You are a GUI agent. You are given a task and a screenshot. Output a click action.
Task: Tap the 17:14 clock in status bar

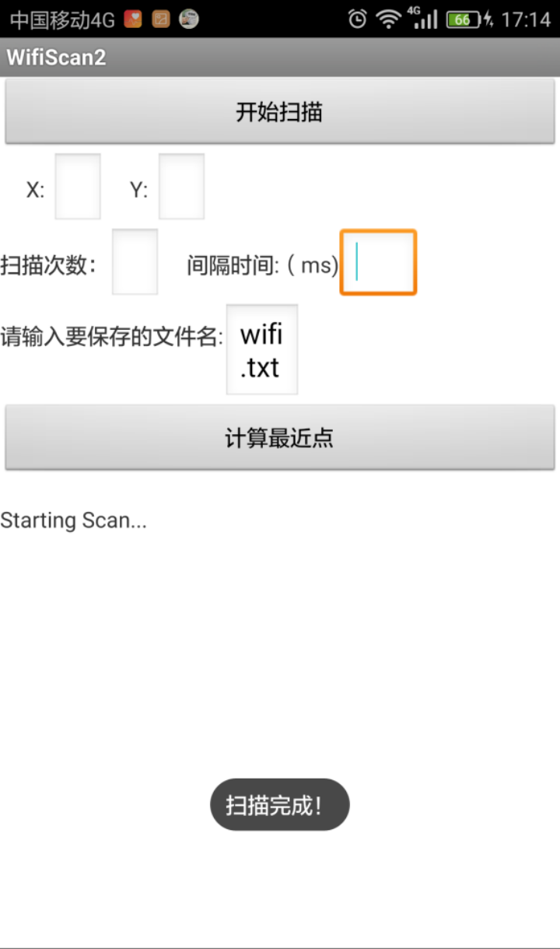point(526,19)
